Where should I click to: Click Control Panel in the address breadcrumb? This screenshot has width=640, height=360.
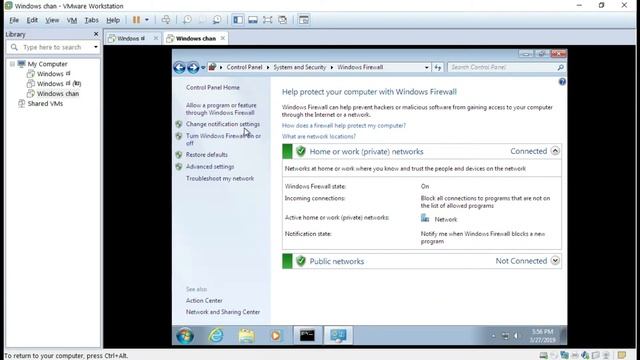coord(244,67)
